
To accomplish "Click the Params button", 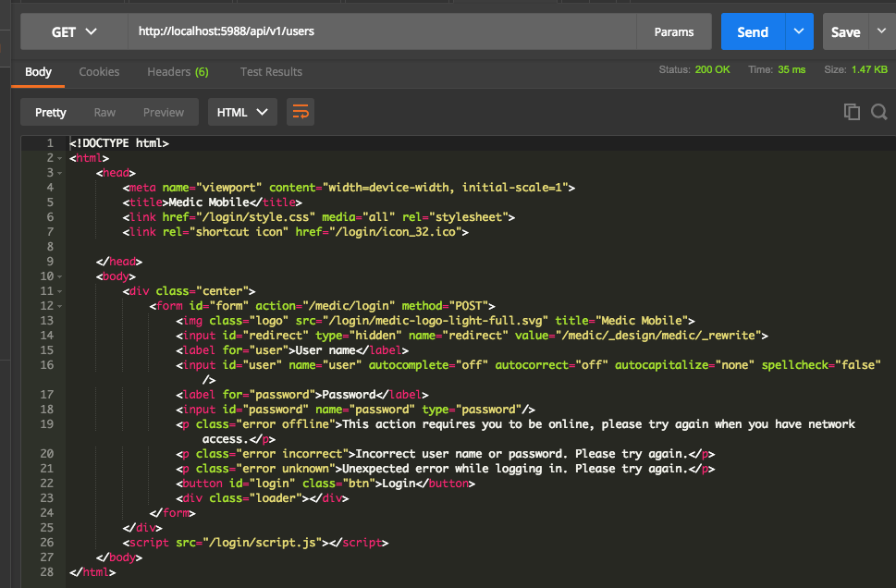I will [x=674, y=31].
